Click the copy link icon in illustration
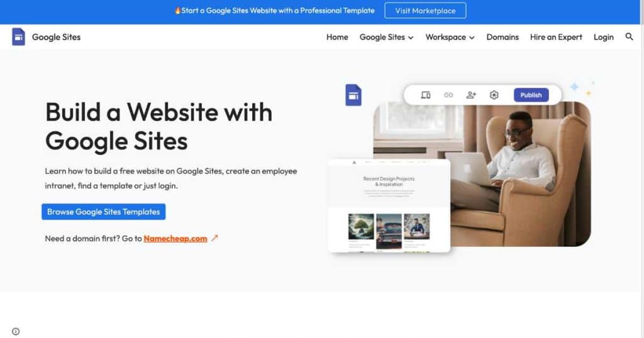This screenshot has width=644, height=338. click(x=448, y=95)
